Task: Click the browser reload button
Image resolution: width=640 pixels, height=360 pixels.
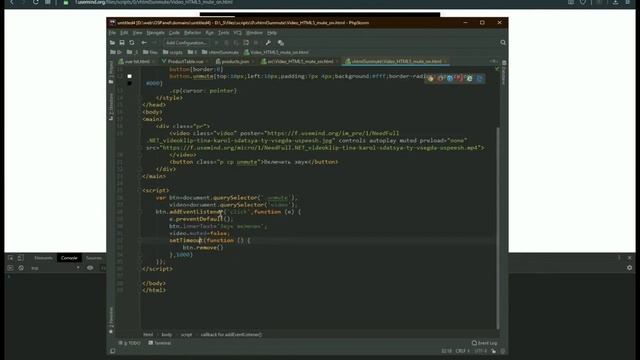Action: point(36,2)
